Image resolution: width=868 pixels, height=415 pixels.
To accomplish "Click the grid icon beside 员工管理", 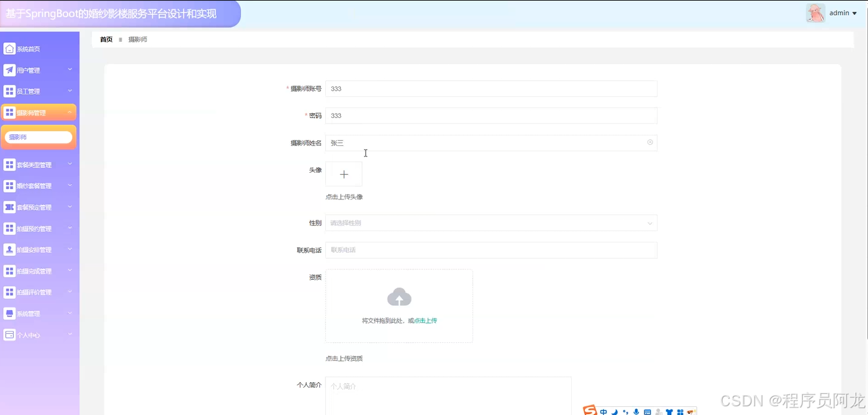I will click(x=9, y=91).
